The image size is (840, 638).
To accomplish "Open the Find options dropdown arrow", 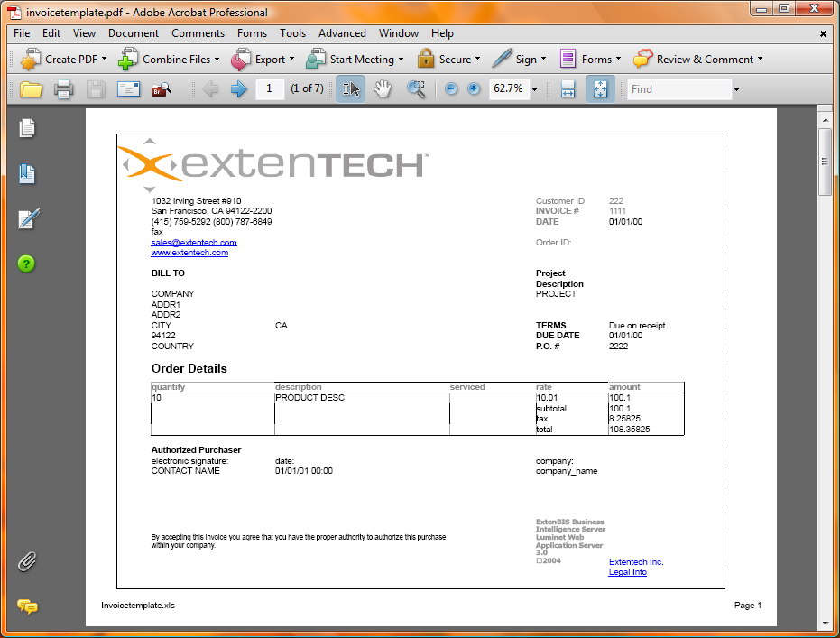I will [736, 89].
